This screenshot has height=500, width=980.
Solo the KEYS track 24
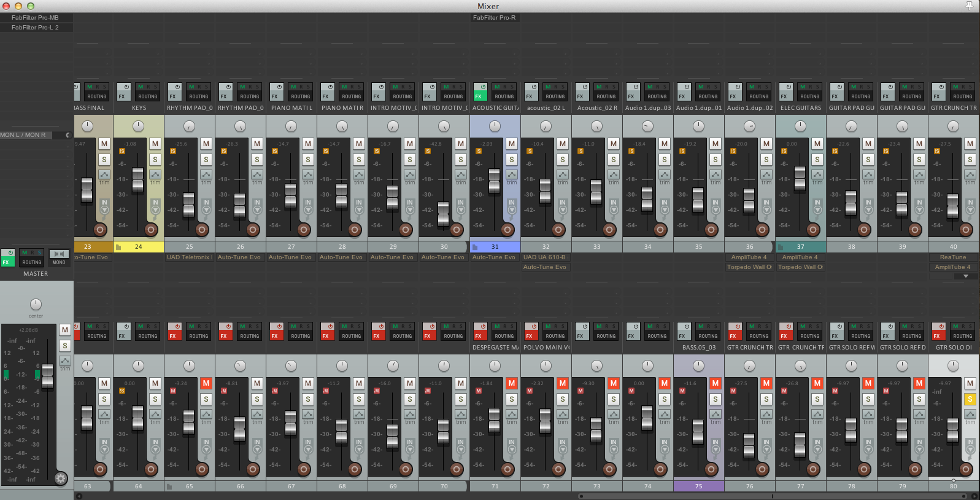click(x=155, y=160)
